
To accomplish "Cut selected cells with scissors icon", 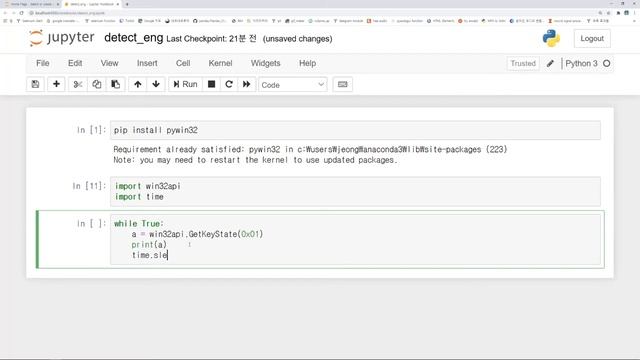I will tap(78, 84).
